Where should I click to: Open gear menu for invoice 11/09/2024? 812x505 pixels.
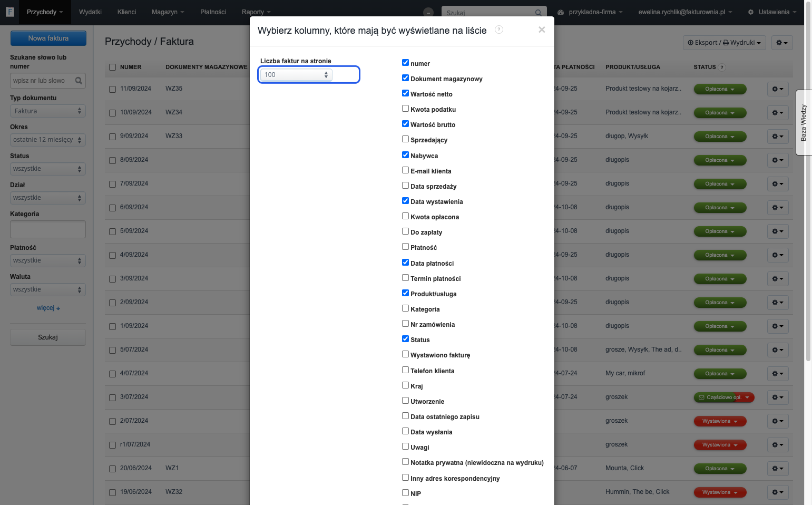click(778, 89)
